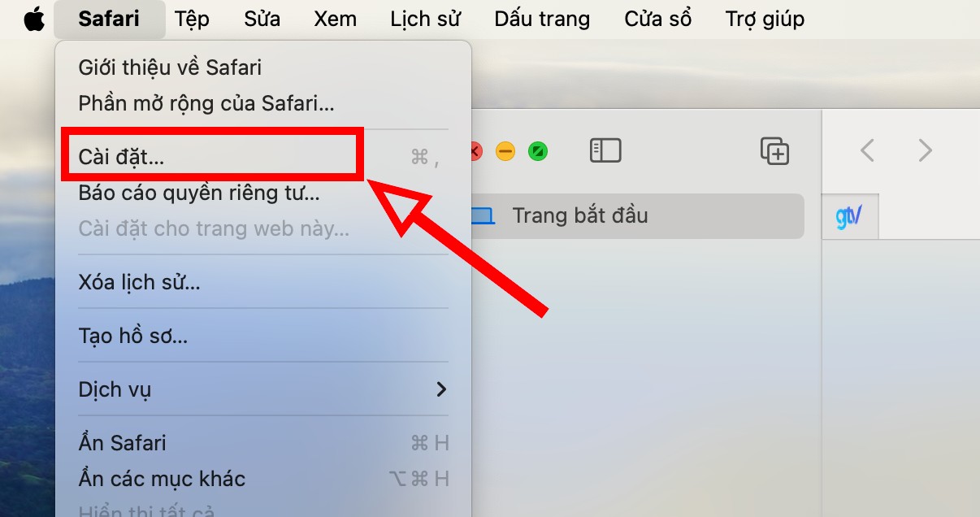Open the Apple logo menu
The image size is (980, 517).
(x=33, y=20)
